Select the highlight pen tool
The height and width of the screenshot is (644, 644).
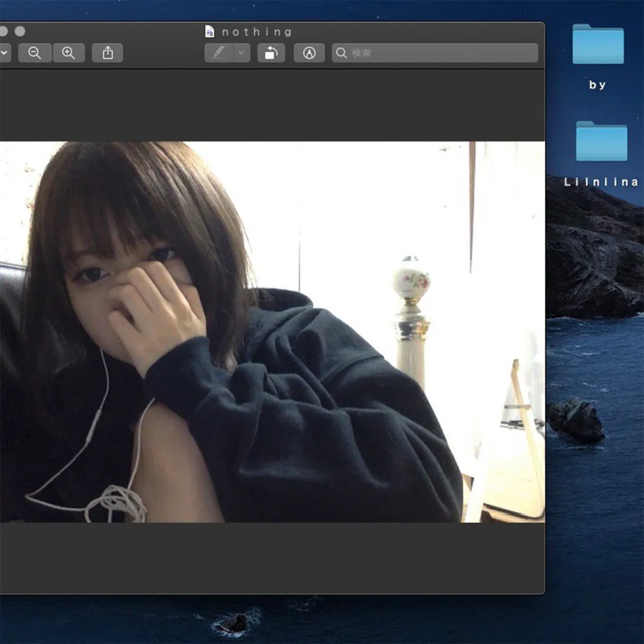tap(219, 53)
